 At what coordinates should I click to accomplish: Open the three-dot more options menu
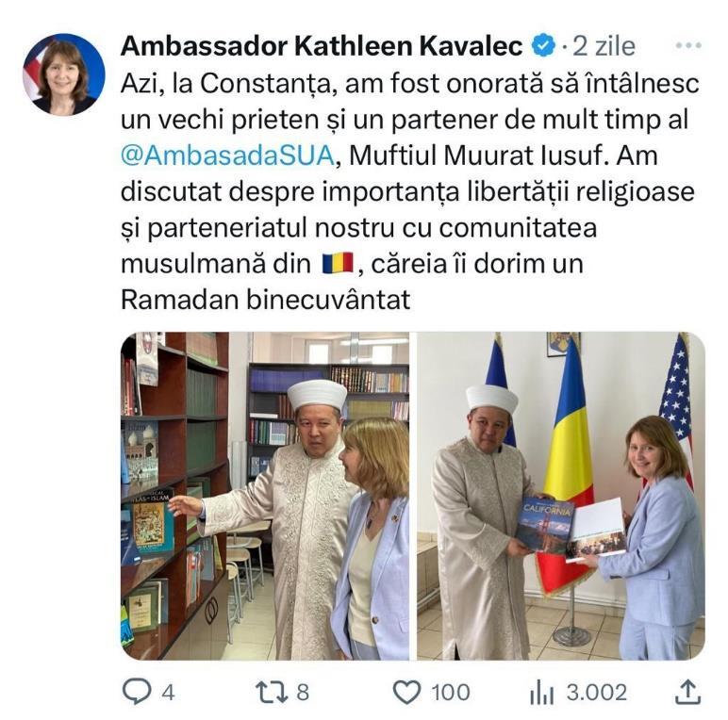point(688,45)
